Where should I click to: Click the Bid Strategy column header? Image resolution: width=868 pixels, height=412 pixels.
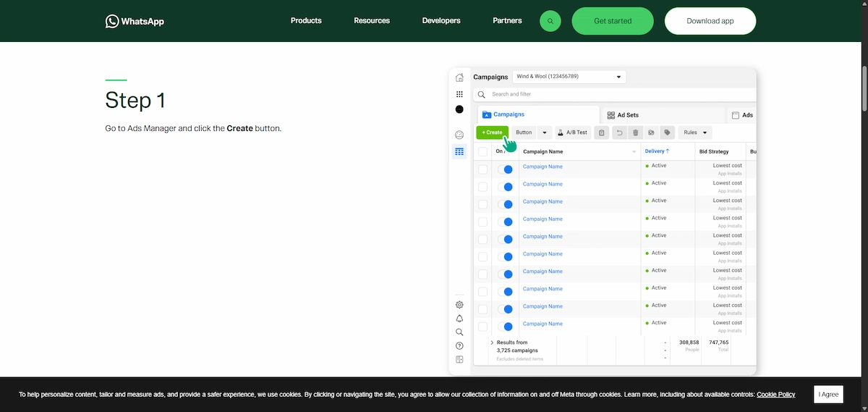point(713,151)
